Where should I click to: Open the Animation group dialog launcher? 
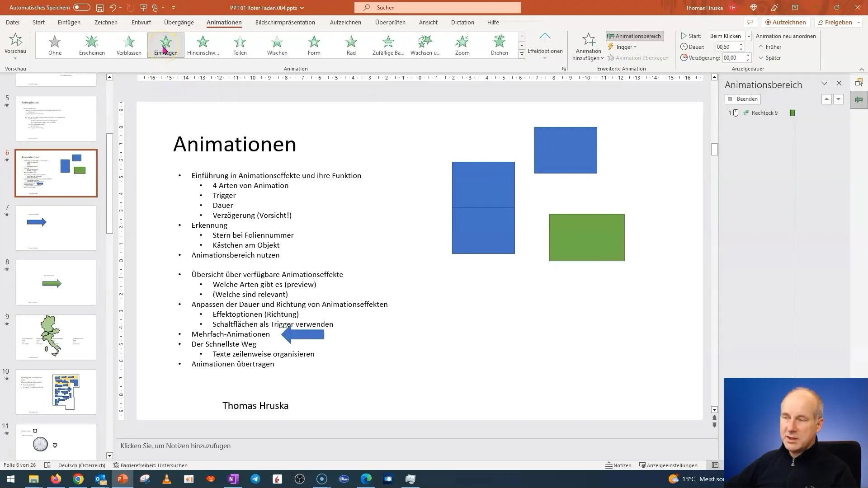[x=564, y=69]
